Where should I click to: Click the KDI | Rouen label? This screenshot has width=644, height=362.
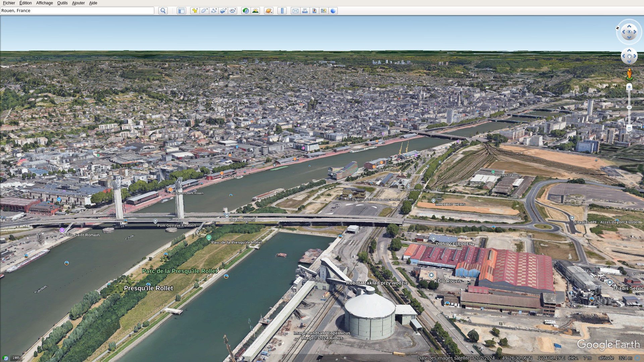(447, 281)
